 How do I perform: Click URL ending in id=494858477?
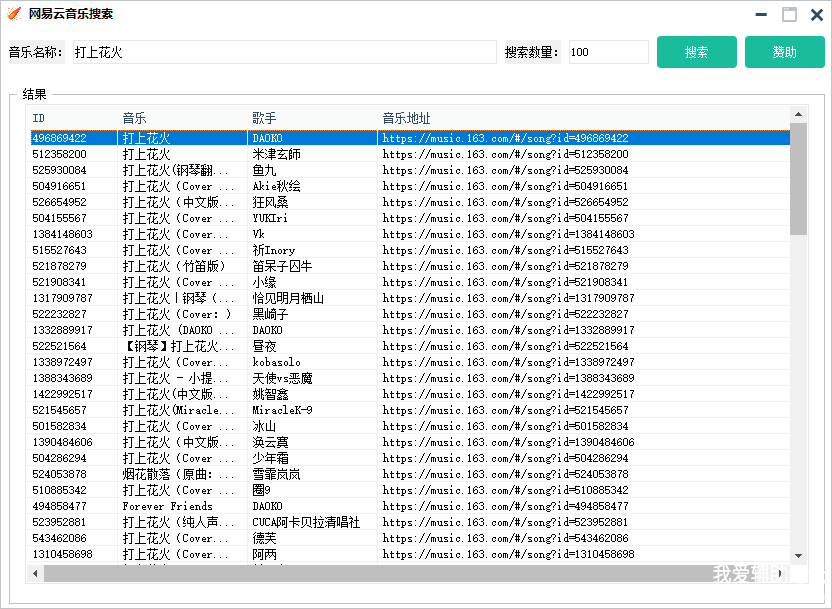point(505,506)
